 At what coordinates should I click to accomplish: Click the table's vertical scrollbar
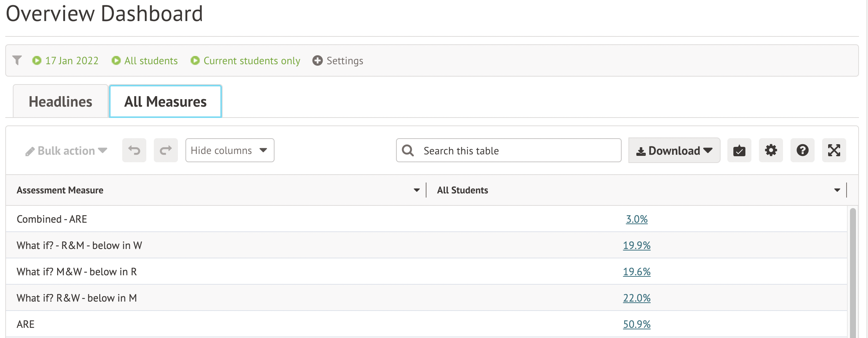853,270
